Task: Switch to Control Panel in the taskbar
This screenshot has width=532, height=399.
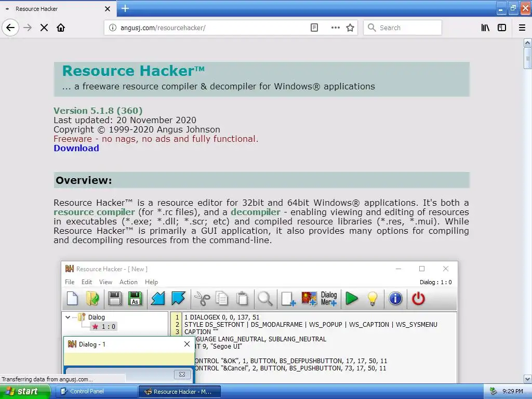Action: coord(97,391)
